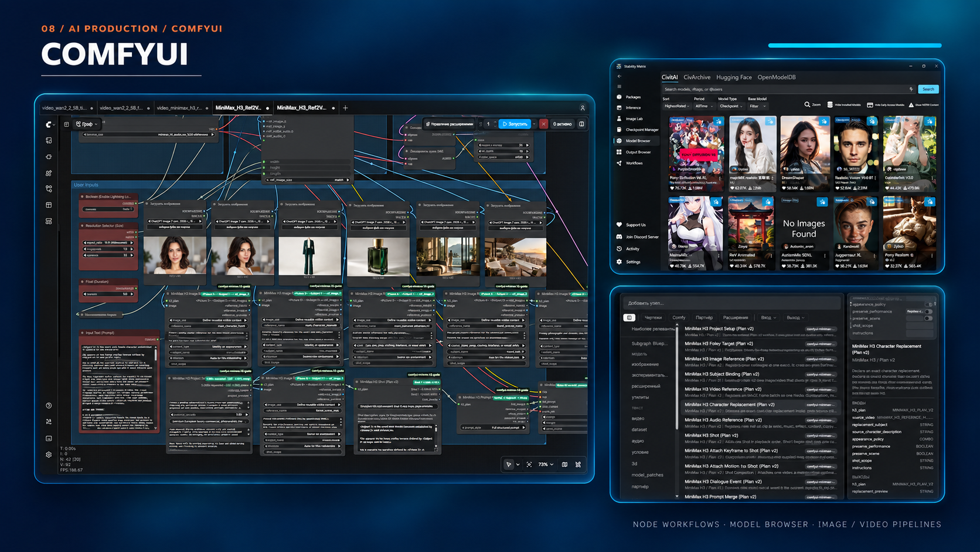
Task: Toggle sidebar layout button in node search
Action: tap(629, 317)
